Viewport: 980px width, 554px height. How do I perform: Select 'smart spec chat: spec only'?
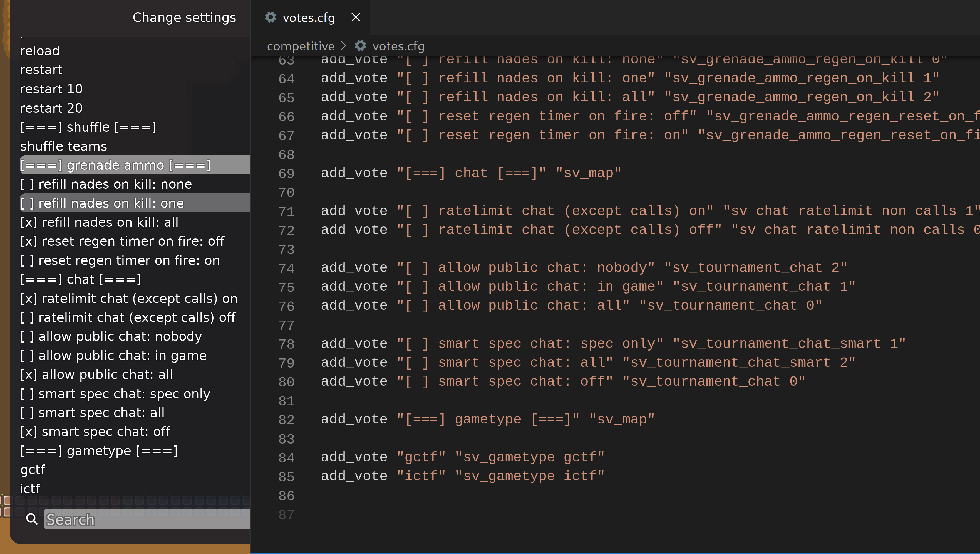(x=115, y=394)
